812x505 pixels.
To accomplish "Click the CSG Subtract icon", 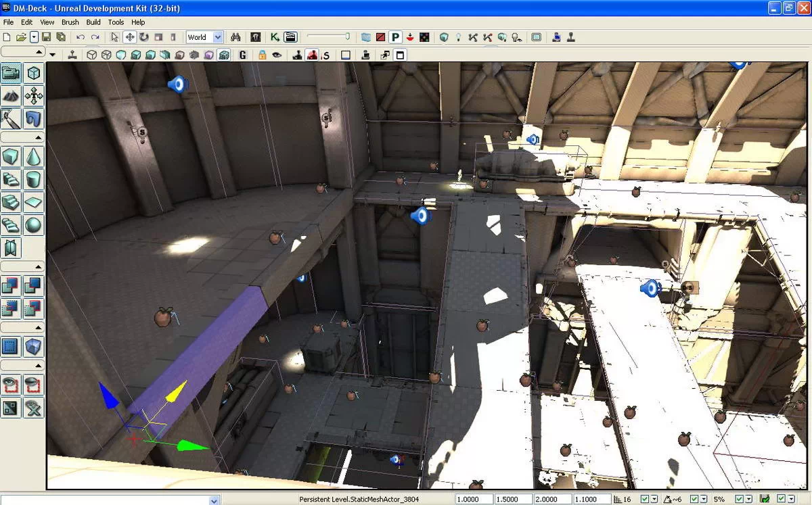I will [34, 285].
